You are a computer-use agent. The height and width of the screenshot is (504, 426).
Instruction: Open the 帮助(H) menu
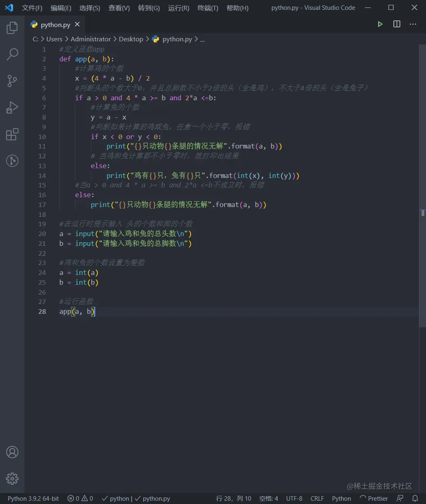[x=237, y=8]
